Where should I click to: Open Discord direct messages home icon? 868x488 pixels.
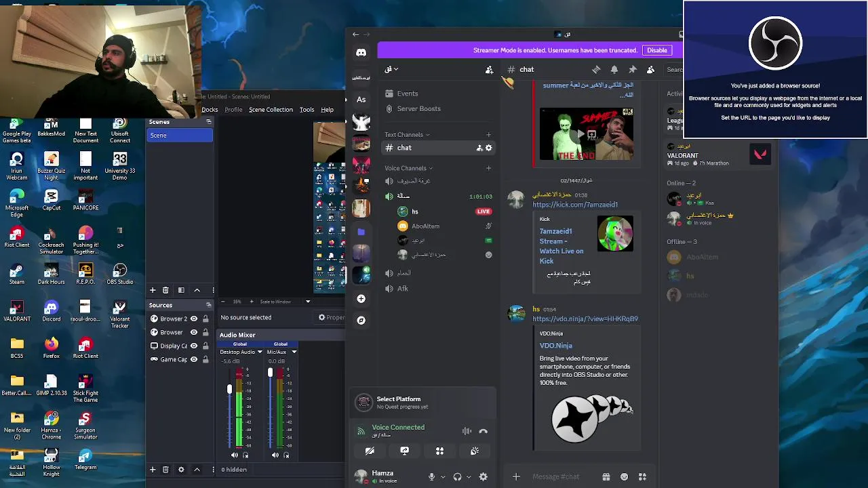click(x=361, y=53)
